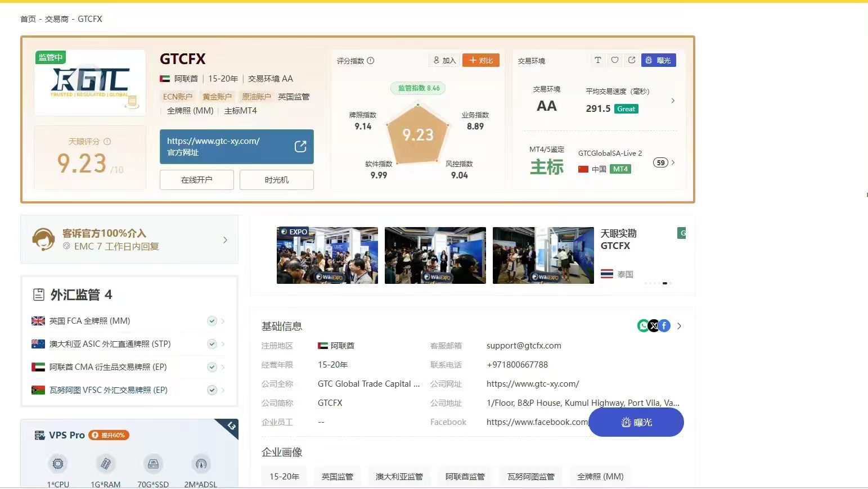Click the X (Twitter) social icon
This screenshot has width=868, height=489.
point(653,326)
